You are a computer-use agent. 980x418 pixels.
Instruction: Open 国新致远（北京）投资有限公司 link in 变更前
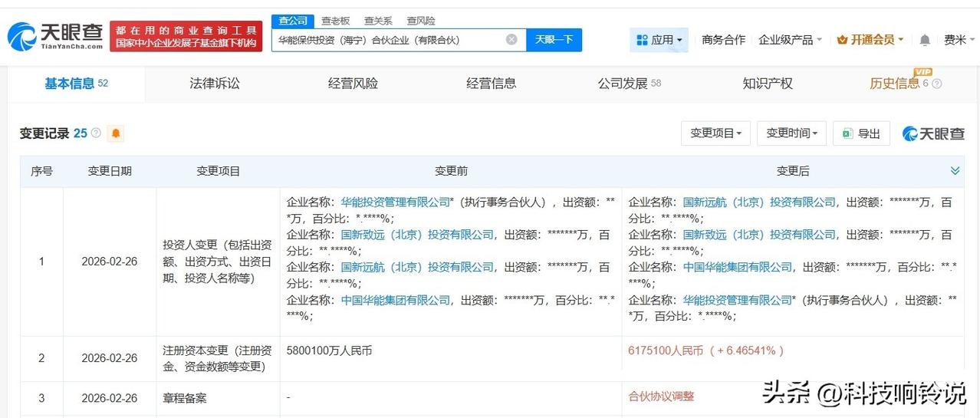click(x=417, y=235)
